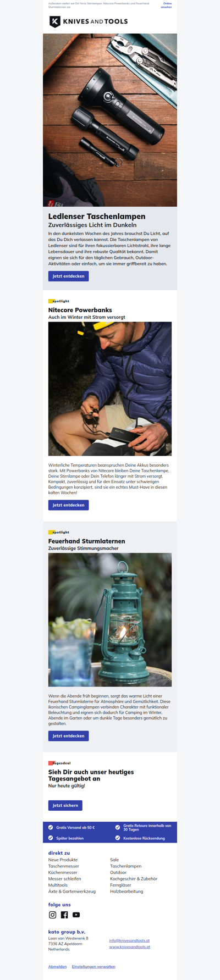Click the Gratis Versand ab 50 € checkmark icon

51,827
